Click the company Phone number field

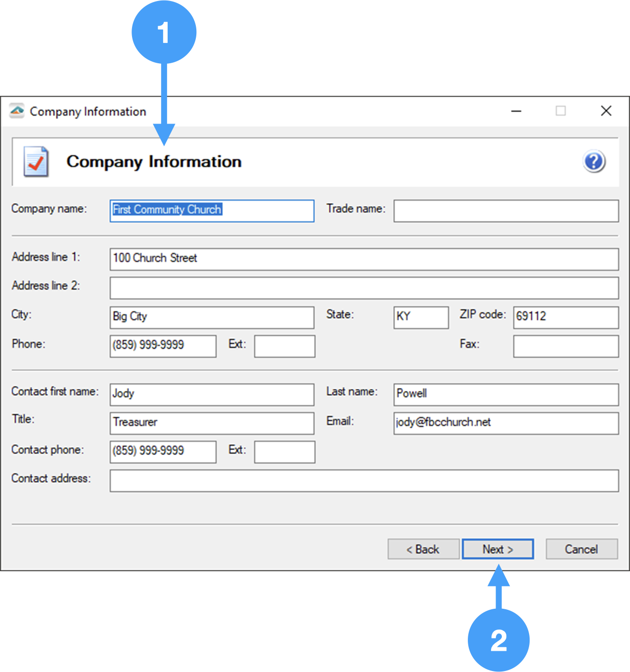coord(163,346)
